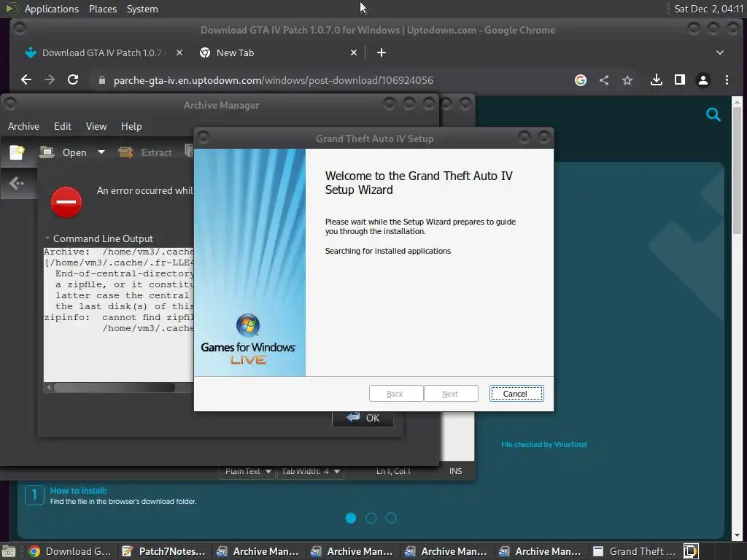Open a new Chrome tab with plus
Image resolution: width=747 pixels, height=560 pixels.
[382, 52]
